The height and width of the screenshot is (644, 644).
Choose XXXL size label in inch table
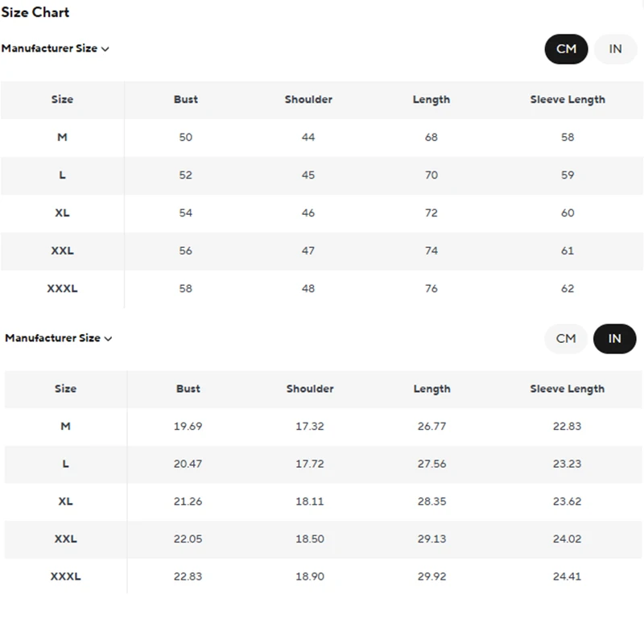click(66, 576)
